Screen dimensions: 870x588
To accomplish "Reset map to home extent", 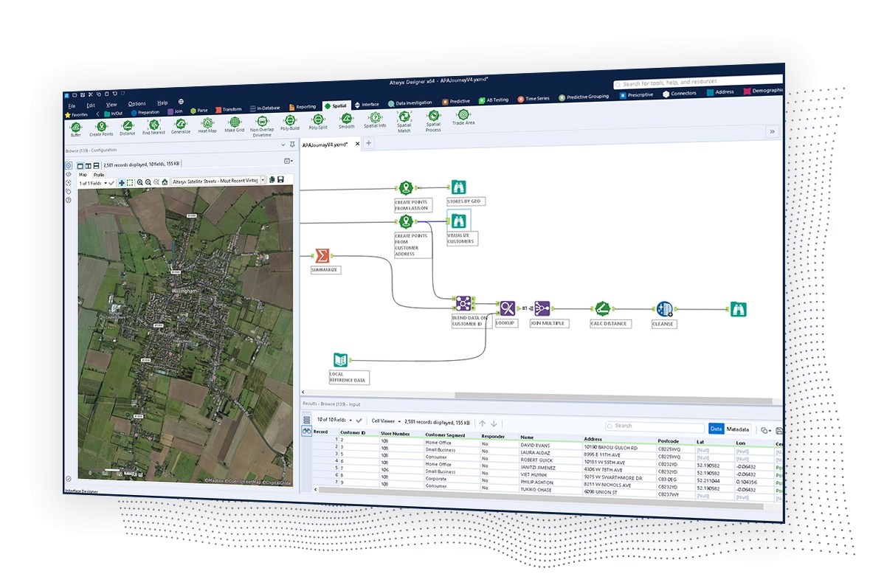I will 165,182.
